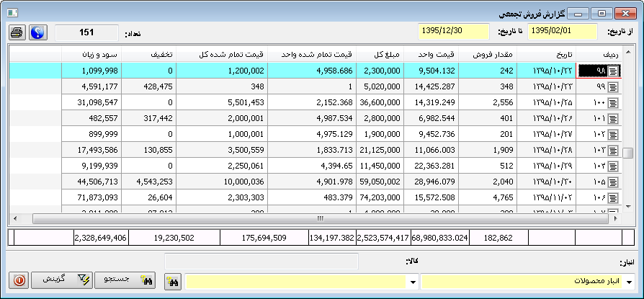
Task: Click the total discount 19,230,502 cell
Action: (174, 238)
